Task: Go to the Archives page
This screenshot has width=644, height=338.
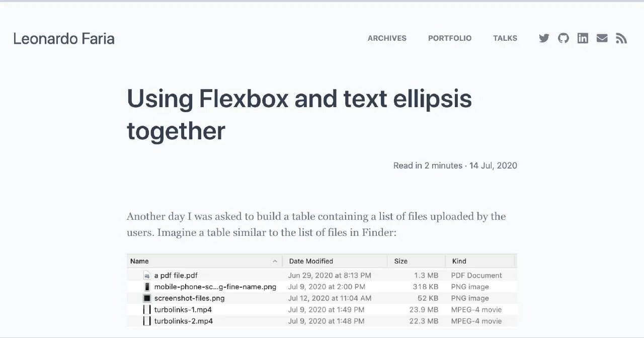Action: pos(387,38)
